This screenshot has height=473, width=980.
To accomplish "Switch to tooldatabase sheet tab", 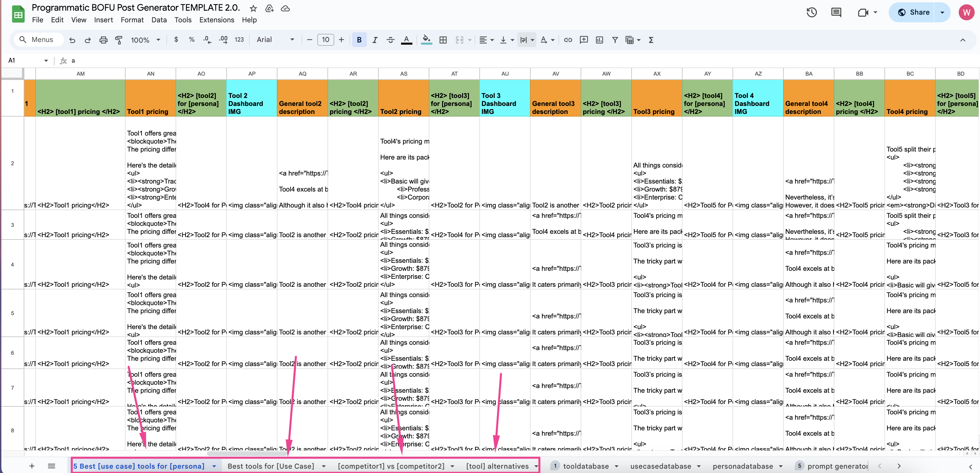I will tap(586, 466).
